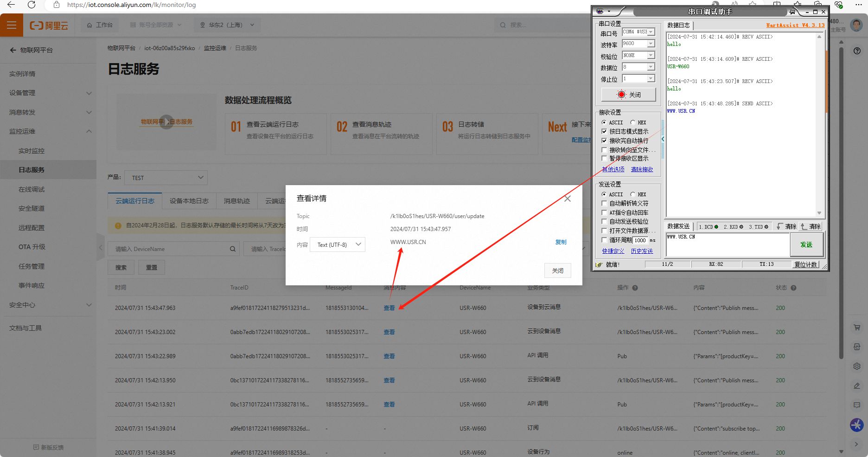Switch to the 设备本地日志 tab
Screen dimensions: 868x457
coord(189,201)
